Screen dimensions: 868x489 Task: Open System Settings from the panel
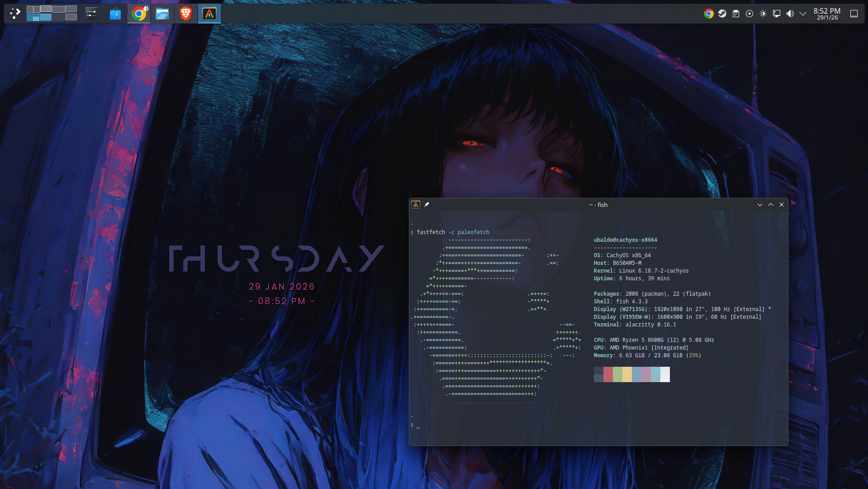[x=92, y=14]
